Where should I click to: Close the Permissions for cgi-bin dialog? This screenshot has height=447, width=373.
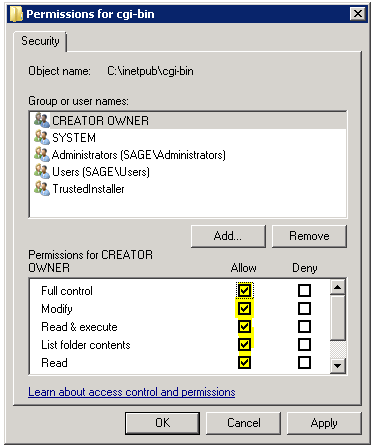pos(358,14)
